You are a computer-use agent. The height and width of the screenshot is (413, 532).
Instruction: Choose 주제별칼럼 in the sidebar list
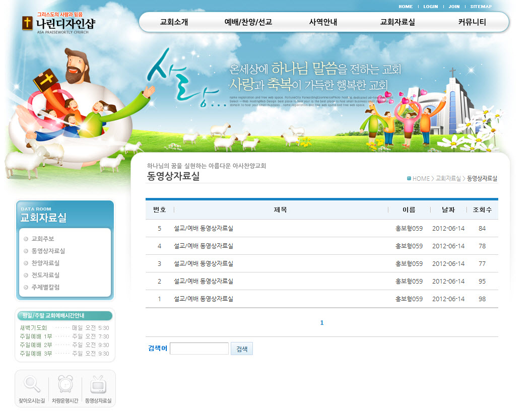45,287
